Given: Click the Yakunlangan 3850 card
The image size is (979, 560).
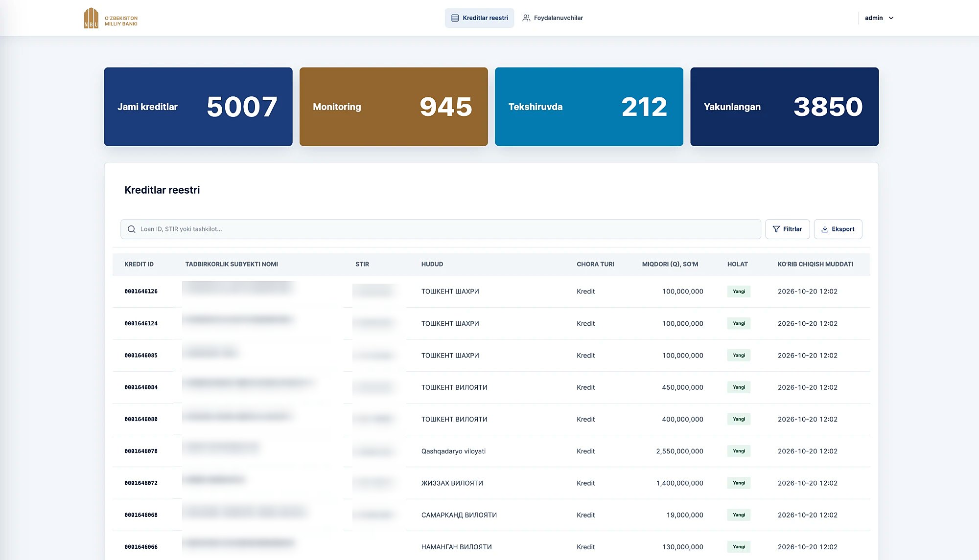Looking at the screenshot, I should 785,107.
